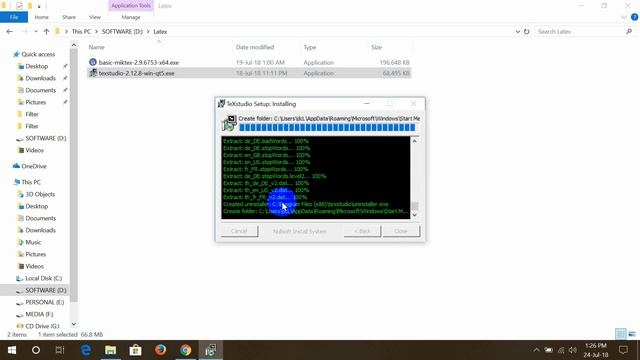Show hidden system tray icons
Image resolution: width=640 pixels, height=360 pixels.
click(536, 350)
